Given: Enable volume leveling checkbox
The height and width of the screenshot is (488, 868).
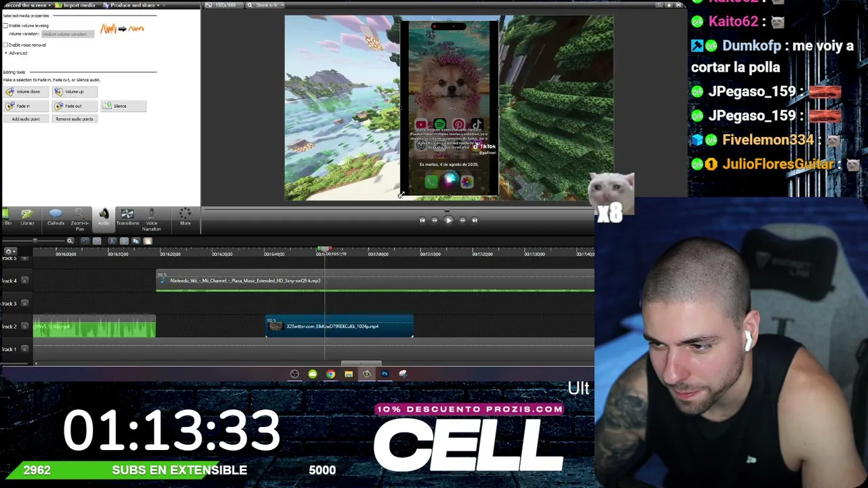Looking at the screenshot, I should coord(5,26).
